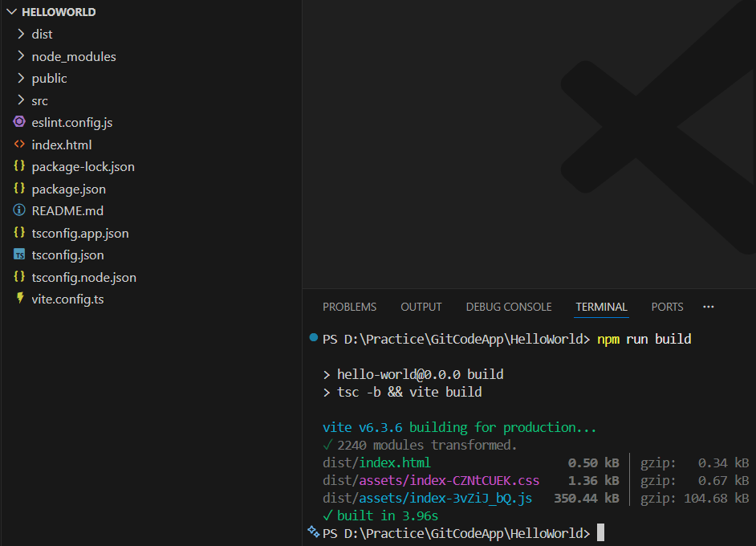The height and width of the screenshot is (546, 756).
Task: Switch to the PROBLEMS tab
Action: click(349, 307)
